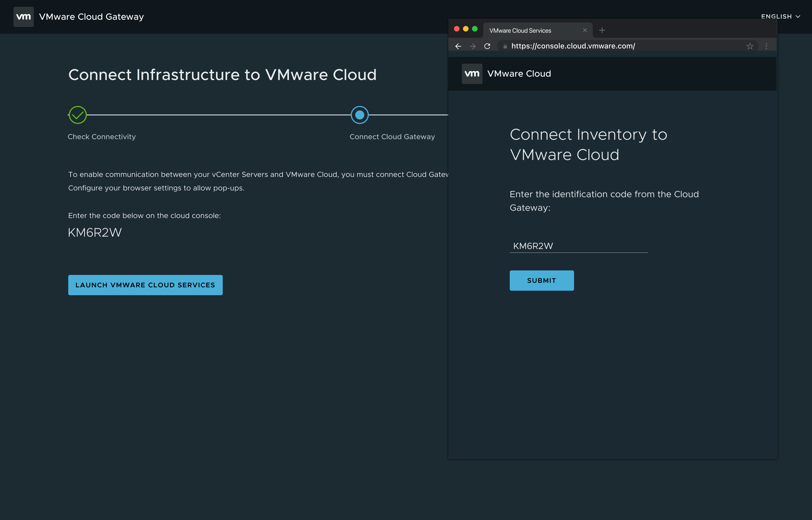Click the Check Connectivity completed step icon
The image size is (812, 520).
tap(78, 115)
